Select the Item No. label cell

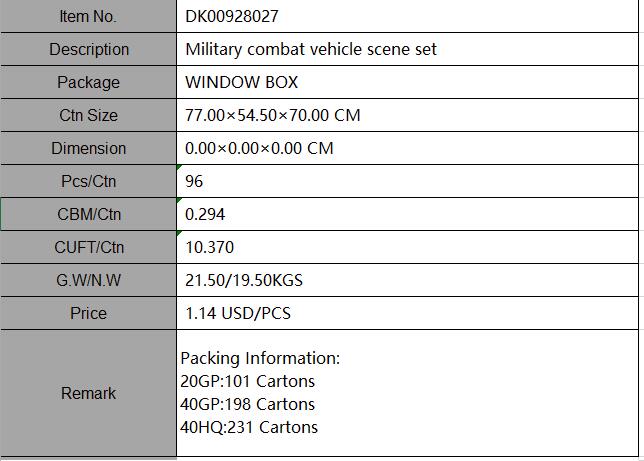(88, 16)
